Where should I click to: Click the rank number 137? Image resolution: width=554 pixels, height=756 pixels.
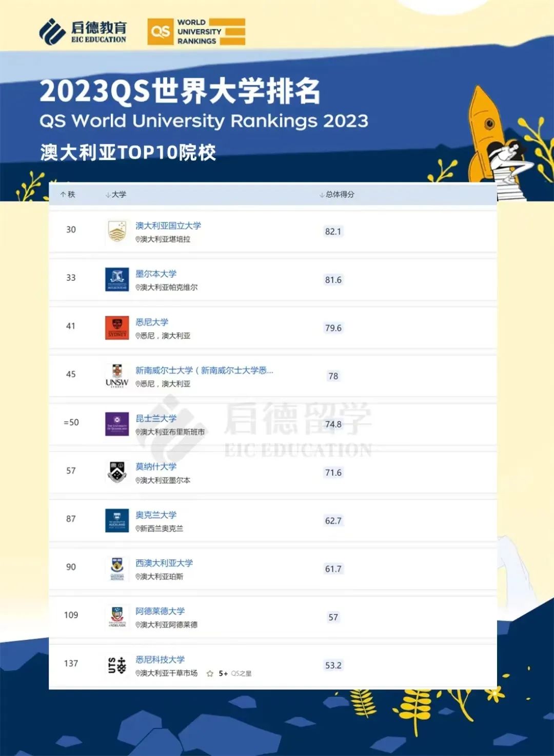71,663
